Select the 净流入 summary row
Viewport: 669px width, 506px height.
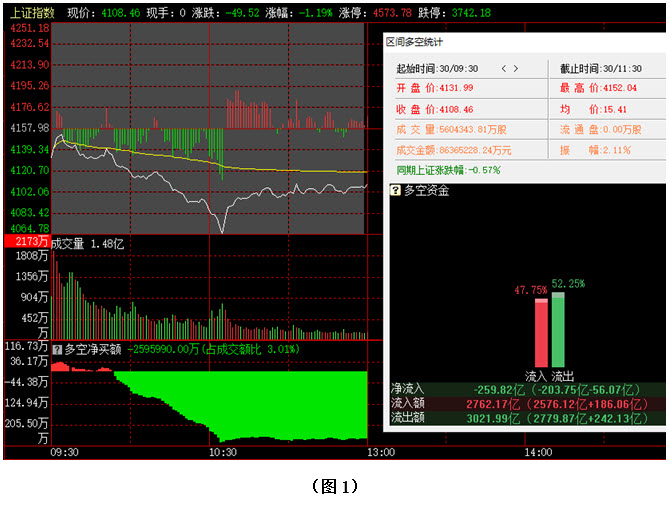(526, 388)
